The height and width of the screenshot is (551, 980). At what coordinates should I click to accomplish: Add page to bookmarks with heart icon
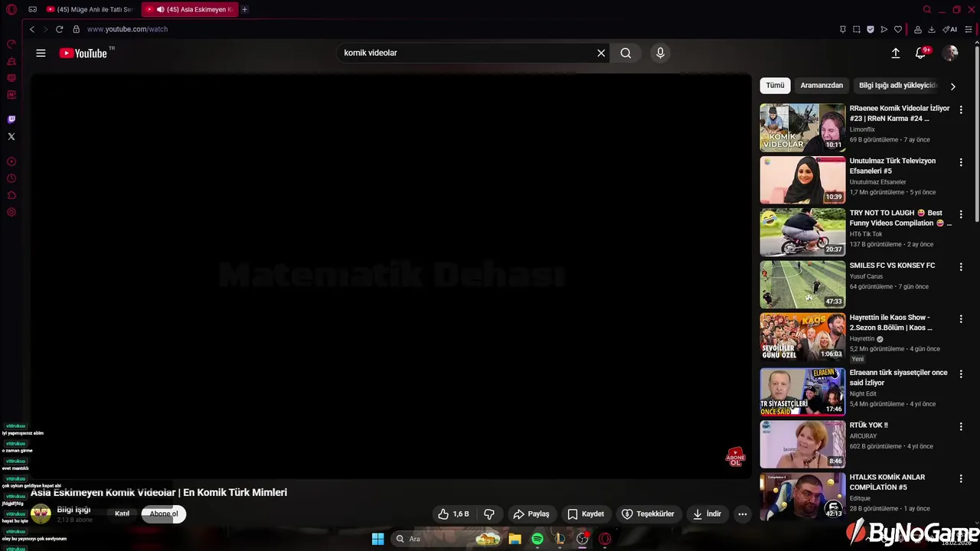tap(898, 29)
